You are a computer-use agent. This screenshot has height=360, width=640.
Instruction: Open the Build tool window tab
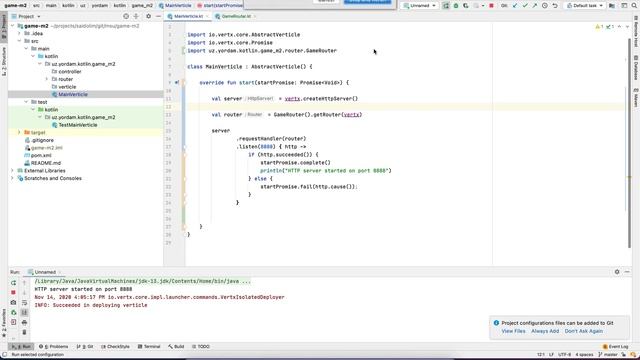tap(176, 347)
